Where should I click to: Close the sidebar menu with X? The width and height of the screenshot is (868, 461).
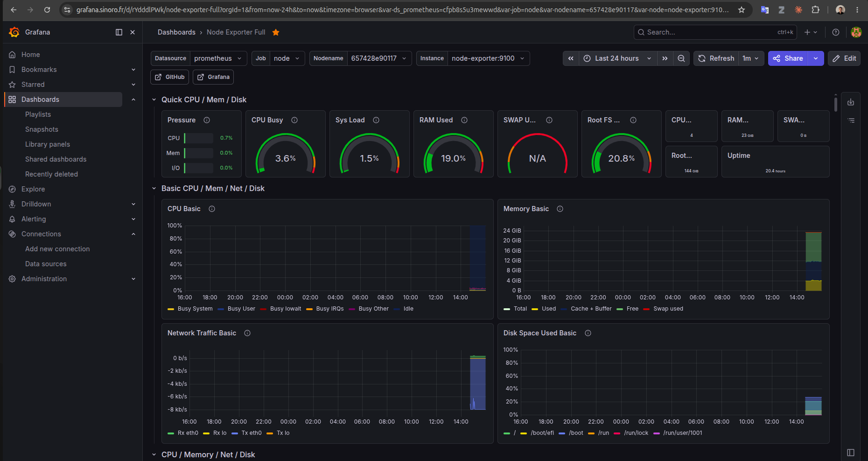pos(133,32)
